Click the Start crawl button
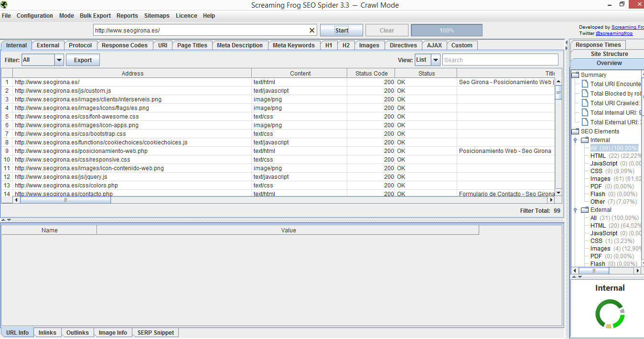The image size is (644, 339). coord(342,30)
